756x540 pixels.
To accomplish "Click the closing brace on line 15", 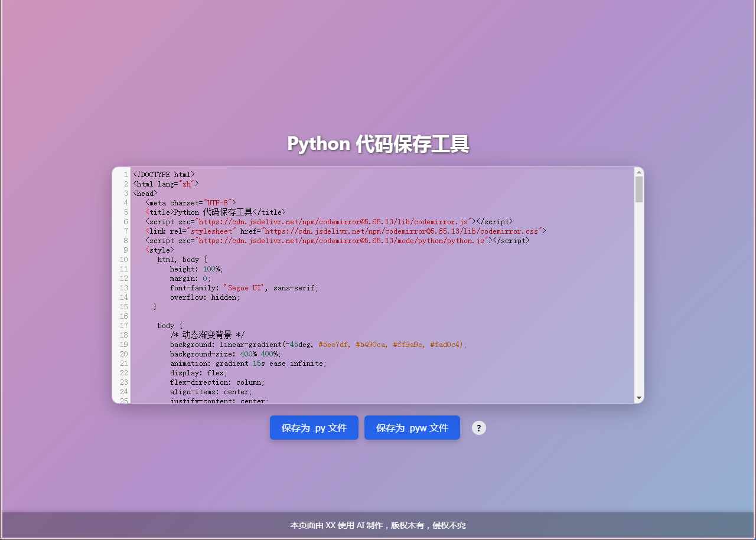I will point(155,307).
